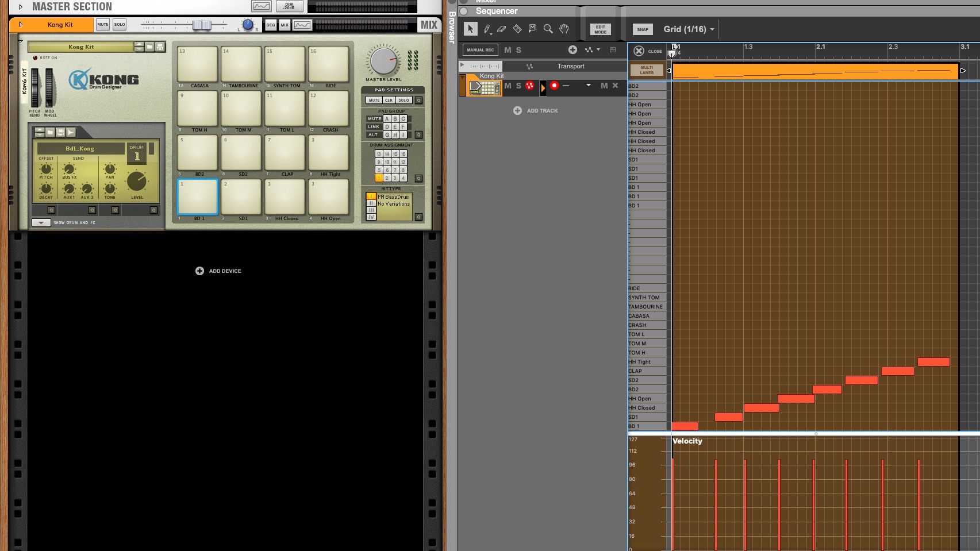Click save drum patch disk icon

(x=60, y=133)
